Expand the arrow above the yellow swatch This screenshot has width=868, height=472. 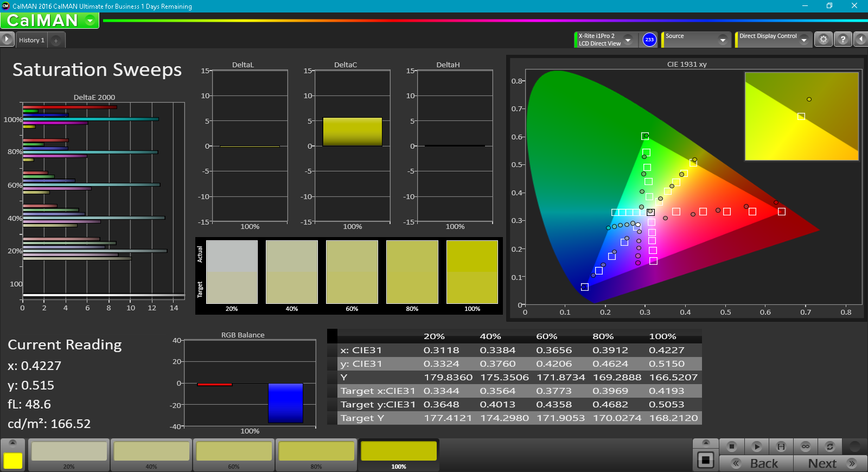[13, 443]
